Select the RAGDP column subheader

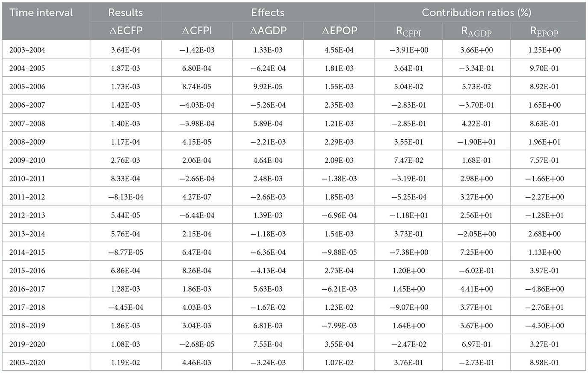[476, 32]
